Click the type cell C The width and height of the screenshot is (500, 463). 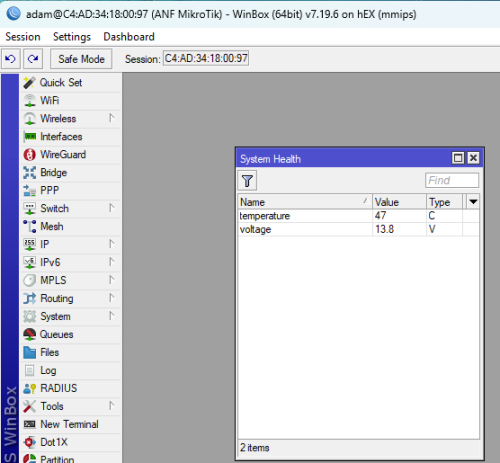point(432,216)
